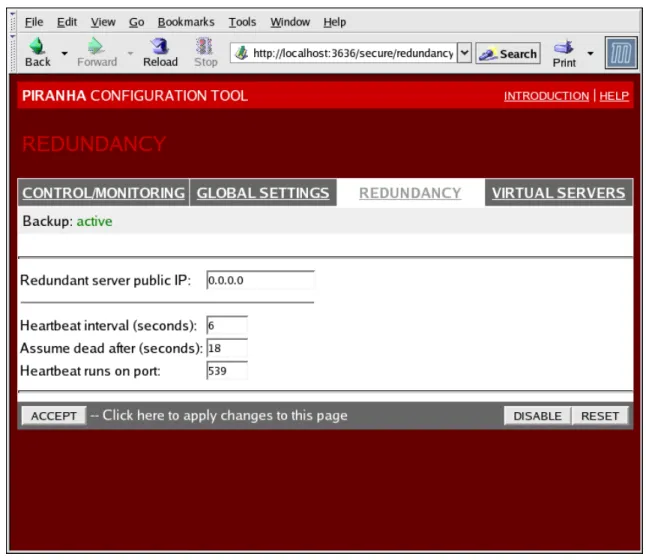The image size is (646, 560).
Task: Click the DISABLE button
Action: pyautogui.click(x=537, y=416)
